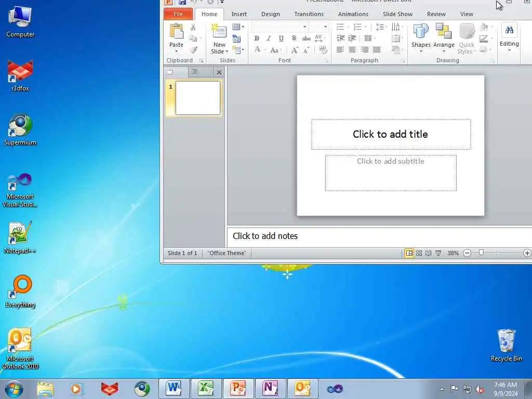Viewport: 532px width, 399px height.
Task: Click the Cut scissors icon
Action: (193, 27)
